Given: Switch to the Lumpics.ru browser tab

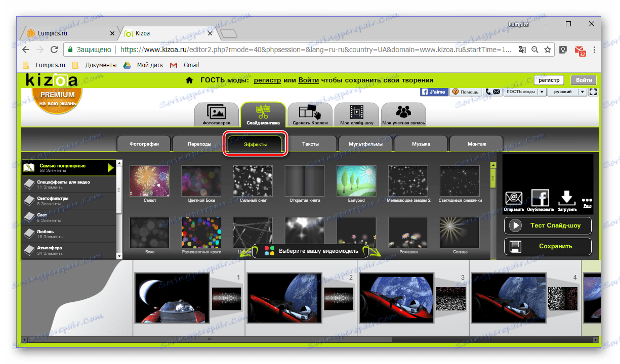Looking at the screenshot, I should click(x=71, y=33).
